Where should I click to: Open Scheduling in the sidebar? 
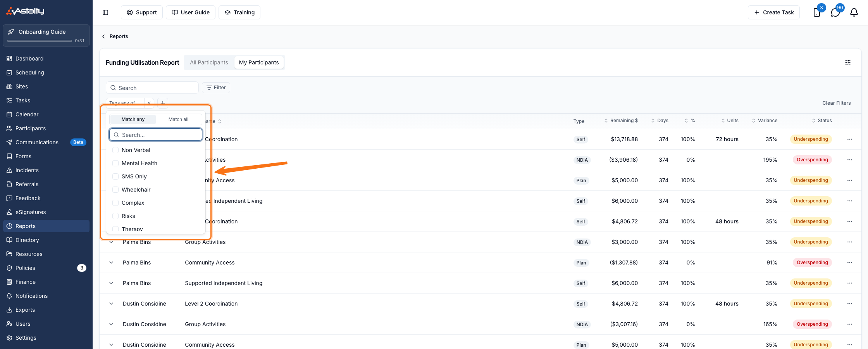46,73
